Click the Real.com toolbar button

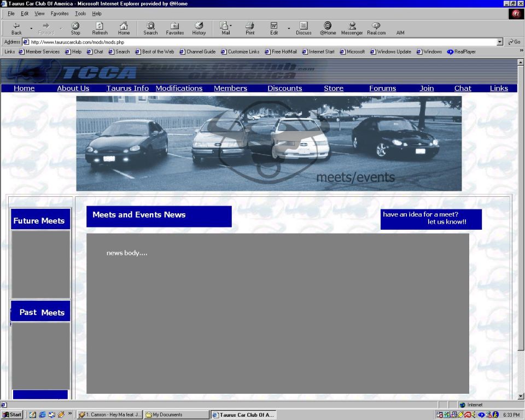[x=376, y=28]
